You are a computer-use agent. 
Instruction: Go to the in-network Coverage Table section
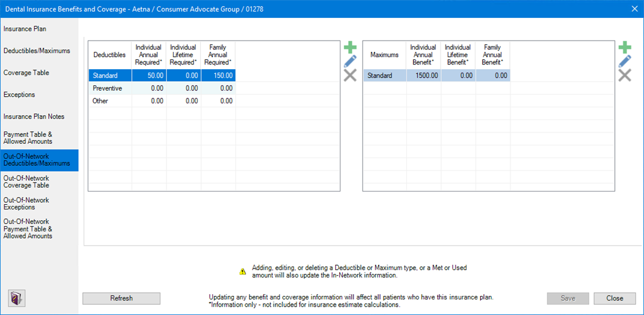[39, 73]
